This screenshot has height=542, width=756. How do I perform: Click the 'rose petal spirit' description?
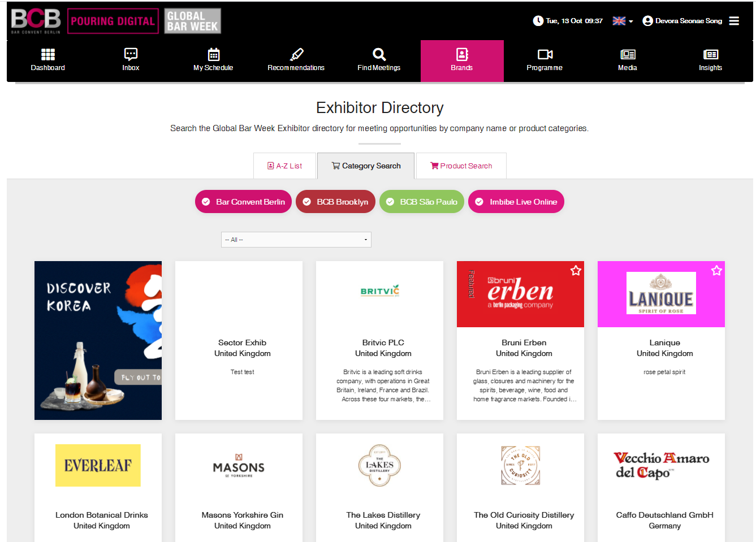(x=664, y=372)
